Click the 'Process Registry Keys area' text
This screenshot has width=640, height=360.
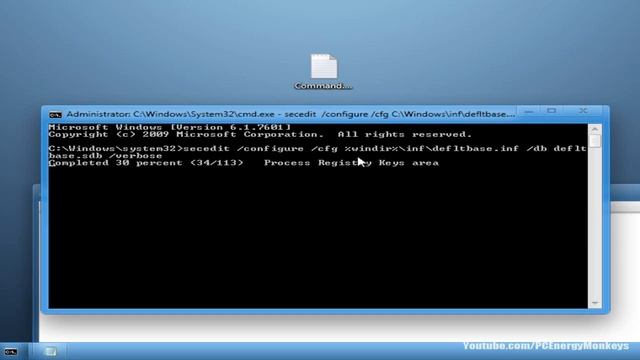click(x=351, y=163)
